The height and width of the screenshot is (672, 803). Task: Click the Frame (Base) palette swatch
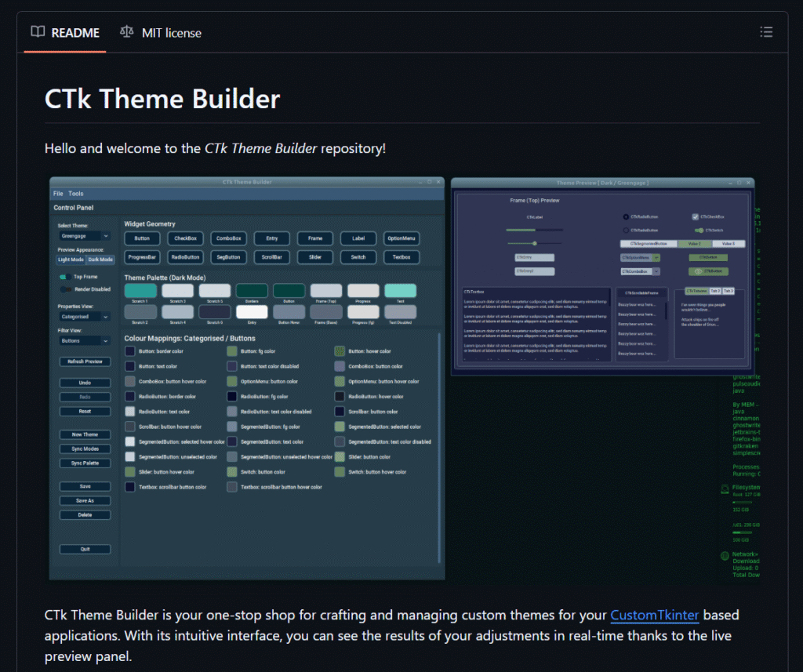pos(326,312)
